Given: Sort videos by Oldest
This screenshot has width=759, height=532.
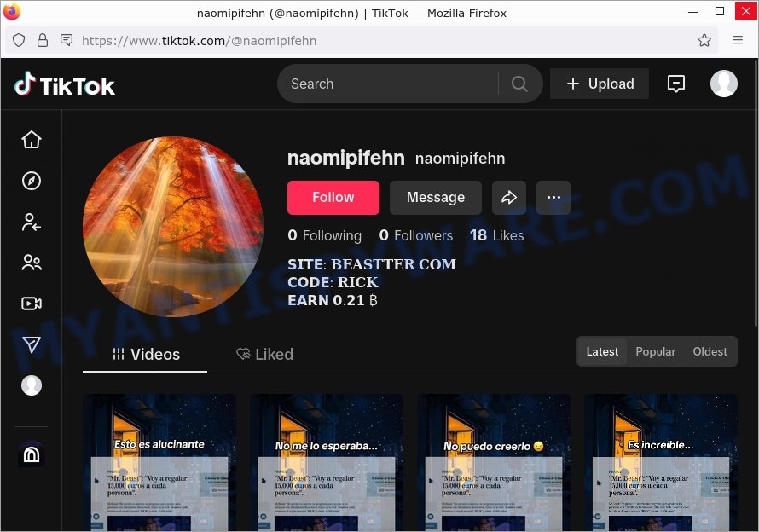Looking at the screenshot, I should click(710, 351).
